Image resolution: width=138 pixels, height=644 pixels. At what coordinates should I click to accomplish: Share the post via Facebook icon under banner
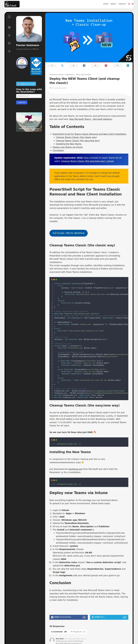[84, 65]
